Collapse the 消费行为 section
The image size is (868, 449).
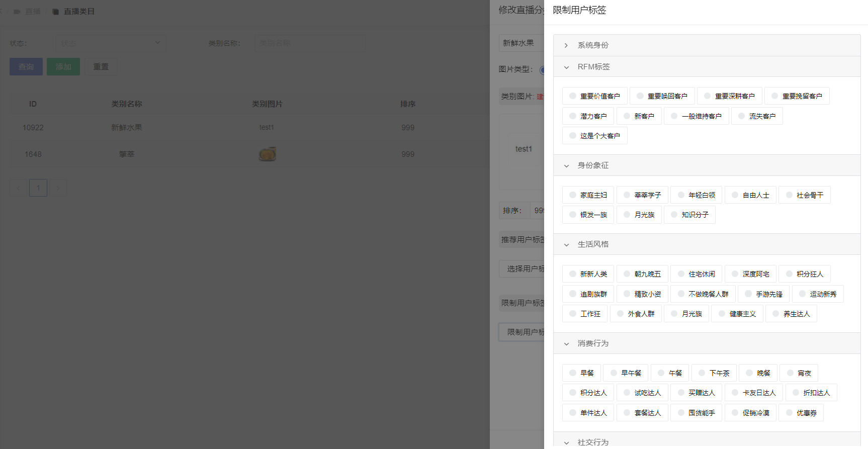point(566,343)
